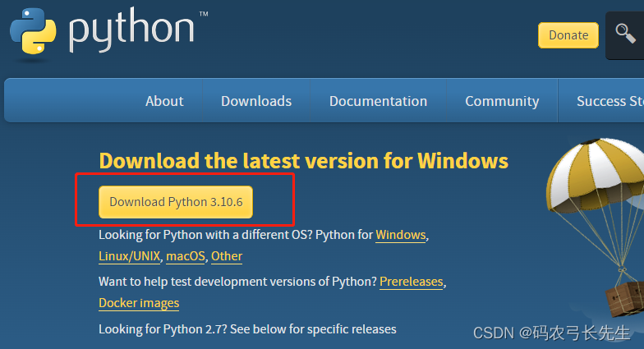This screenshot has height=349, width=644.
Task: Click Download Python 3.10.6 button
Action: tap(176, 202)
